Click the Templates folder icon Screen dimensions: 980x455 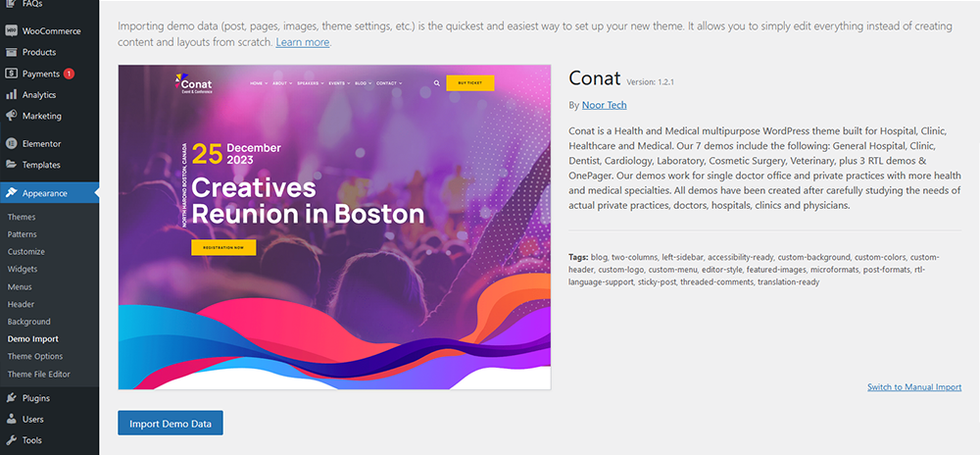[11, 165]
